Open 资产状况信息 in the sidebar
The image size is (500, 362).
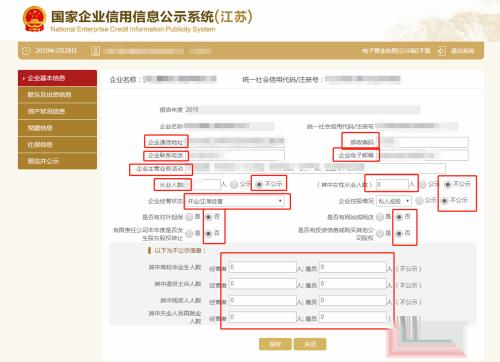click(57, 111)
